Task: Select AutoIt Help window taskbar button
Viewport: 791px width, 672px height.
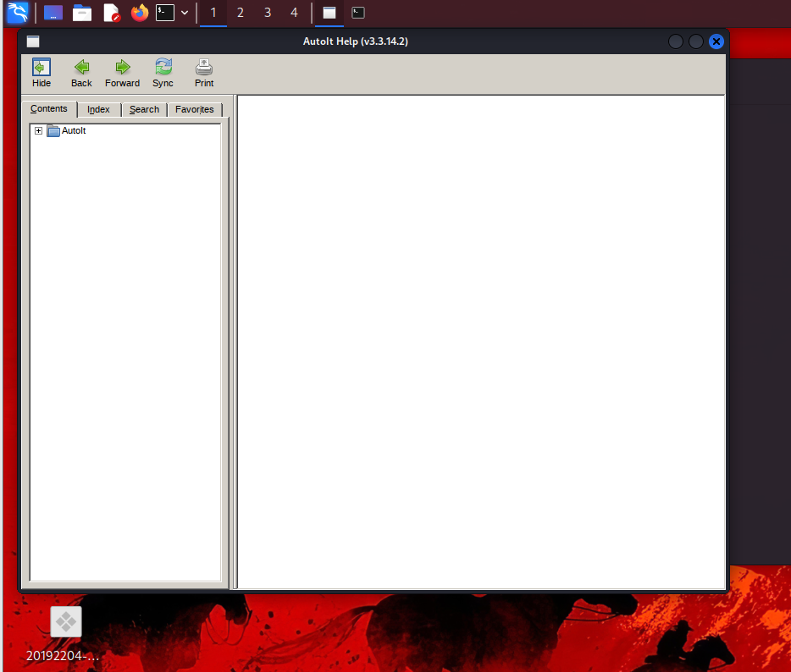Action: 329,13
